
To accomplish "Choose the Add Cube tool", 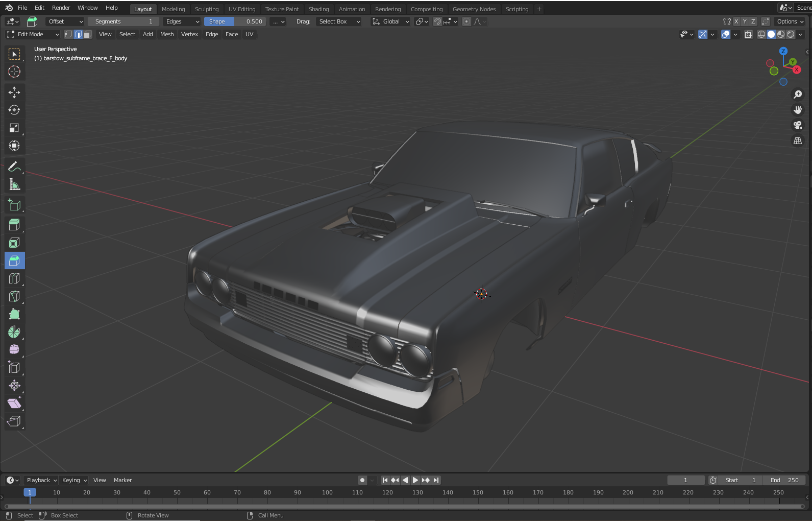I will (14, 205).
